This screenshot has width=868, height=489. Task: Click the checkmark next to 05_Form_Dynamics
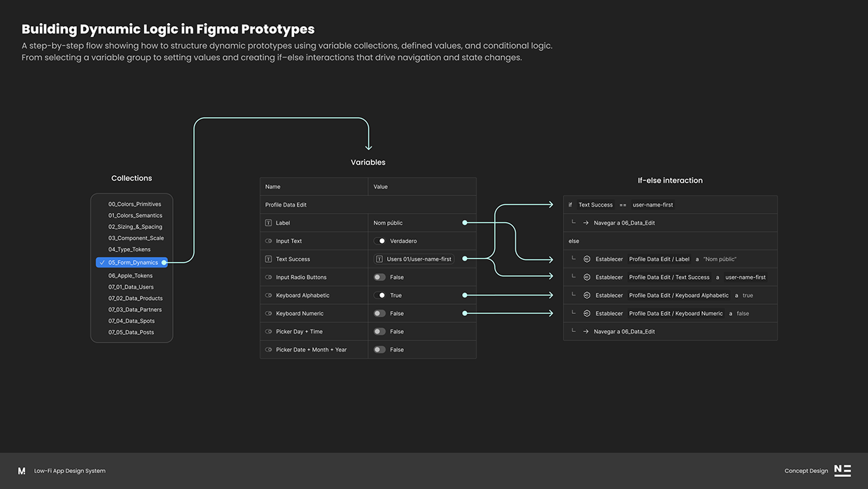(102, 263)
